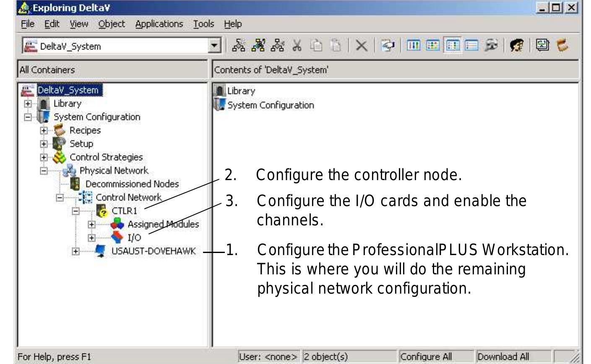Click 'For Help, press F1' status text
The height and width of the screenshot is (364, 591).
[54, 357]
